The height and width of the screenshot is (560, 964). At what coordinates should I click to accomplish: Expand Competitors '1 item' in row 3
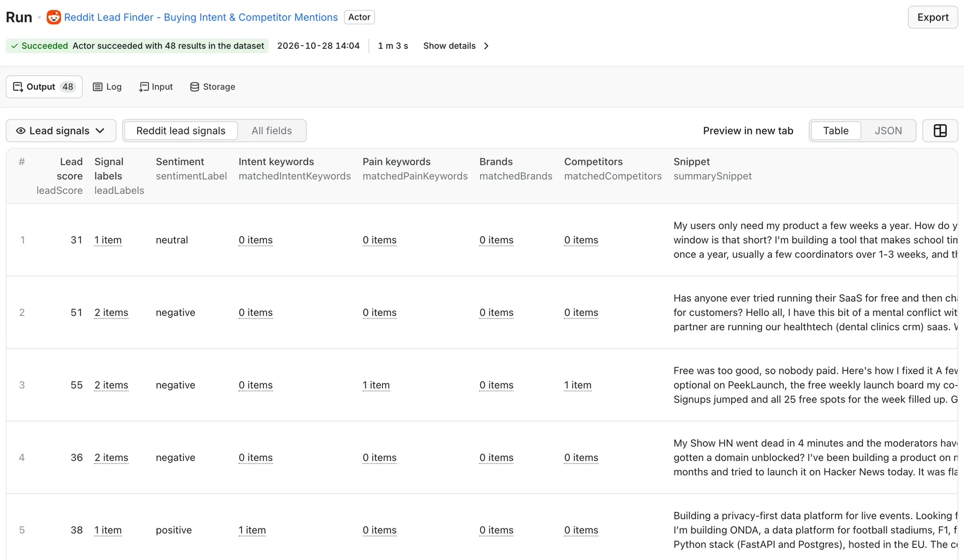[x=578, y=385]
